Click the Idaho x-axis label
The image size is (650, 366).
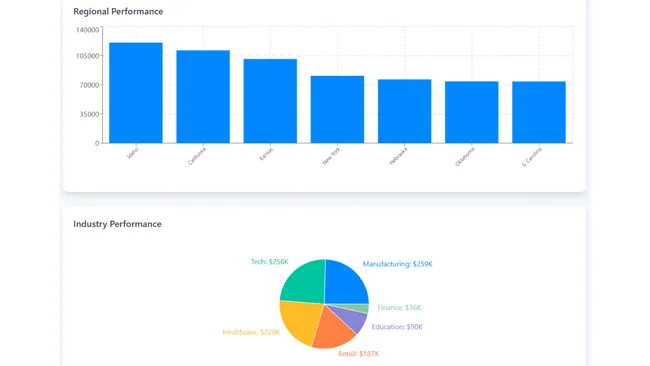(133, 153)
